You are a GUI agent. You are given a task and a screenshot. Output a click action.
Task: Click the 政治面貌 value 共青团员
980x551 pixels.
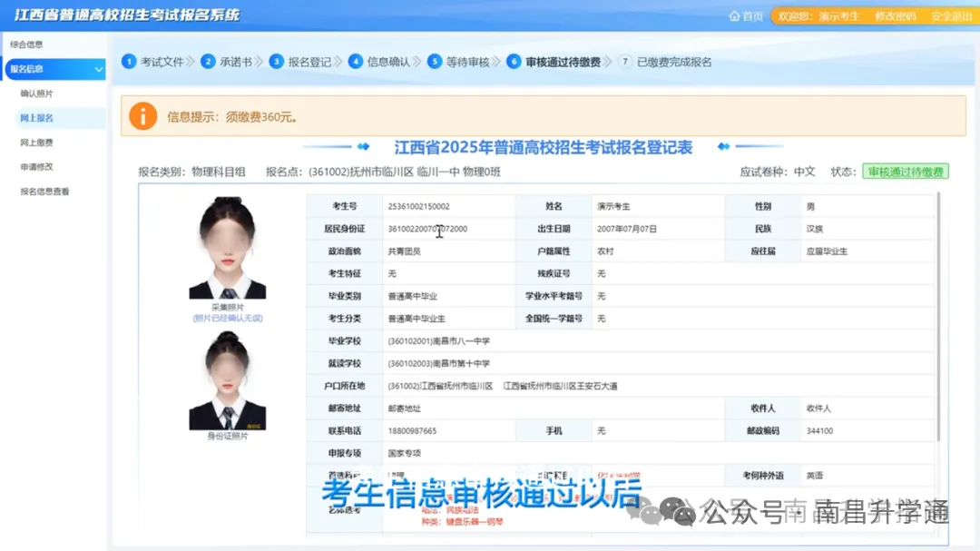click(x=404, y=251)
